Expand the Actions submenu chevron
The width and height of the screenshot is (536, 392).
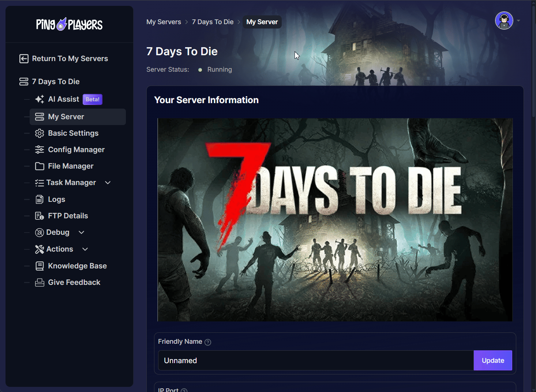[x=85, y=249]
